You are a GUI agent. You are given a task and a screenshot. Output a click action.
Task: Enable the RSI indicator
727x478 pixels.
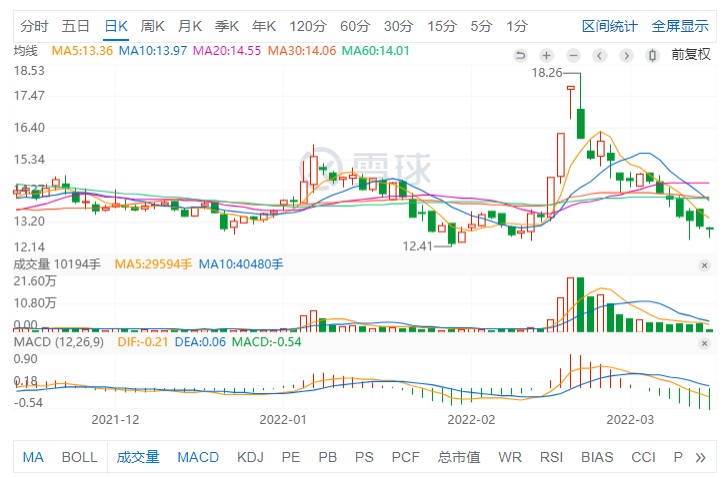tap(551, 457)
